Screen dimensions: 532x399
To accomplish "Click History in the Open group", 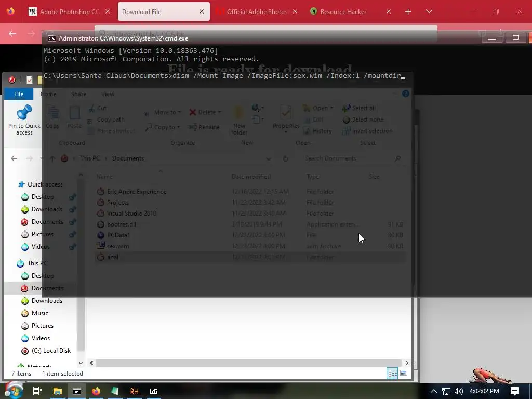I will pos(317,131).
